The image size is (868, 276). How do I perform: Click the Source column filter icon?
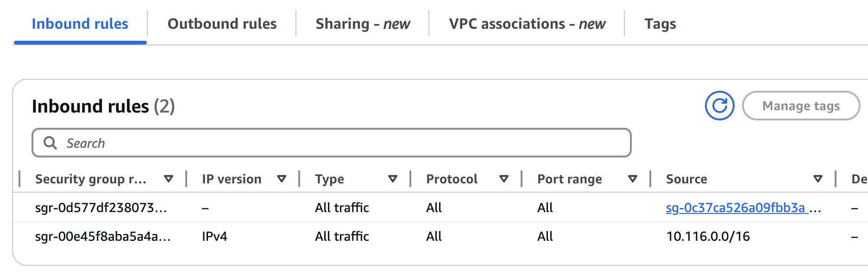pyautogui.click(x=818, y=178)
